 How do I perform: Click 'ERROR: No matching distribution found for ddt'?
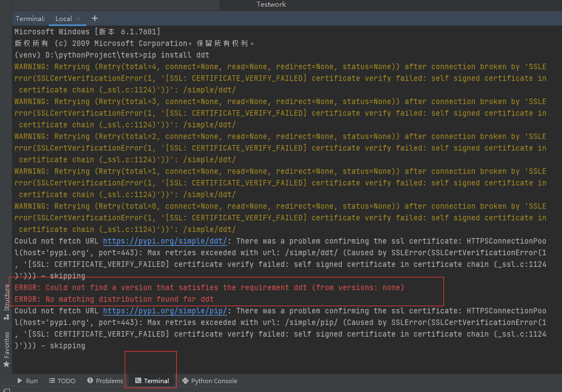click(x=114, y=300)
